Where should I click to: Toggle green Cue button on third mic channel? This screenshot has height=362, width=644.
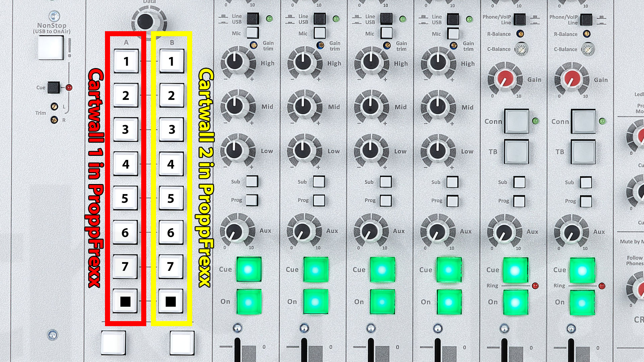click(382, 270)
